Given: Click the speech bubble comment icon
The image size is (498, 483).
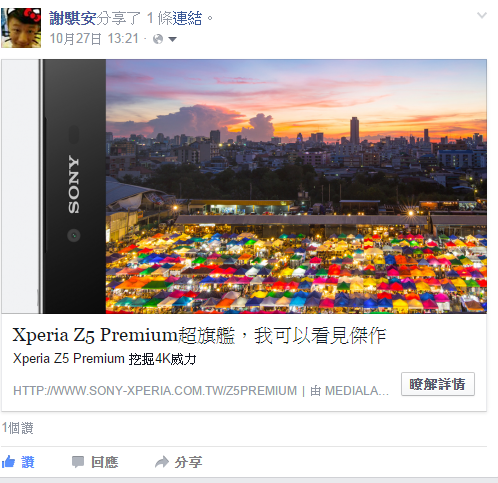Looking at the screenshot, I should tap(78, 462).
